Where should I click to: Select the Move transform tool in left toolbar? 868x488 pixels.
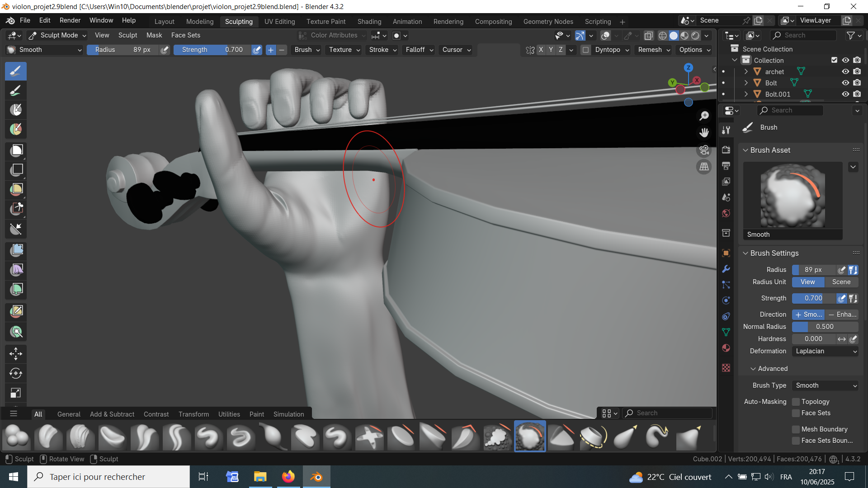coord(16,354)
